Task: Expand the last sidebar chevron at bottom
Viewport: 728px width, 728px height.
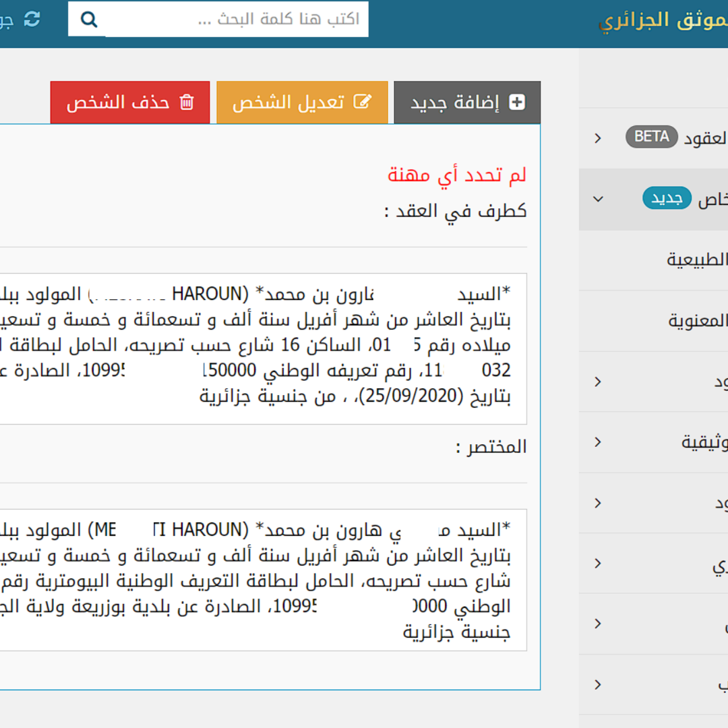Action: pyautogui.click(x=598, y=685)
